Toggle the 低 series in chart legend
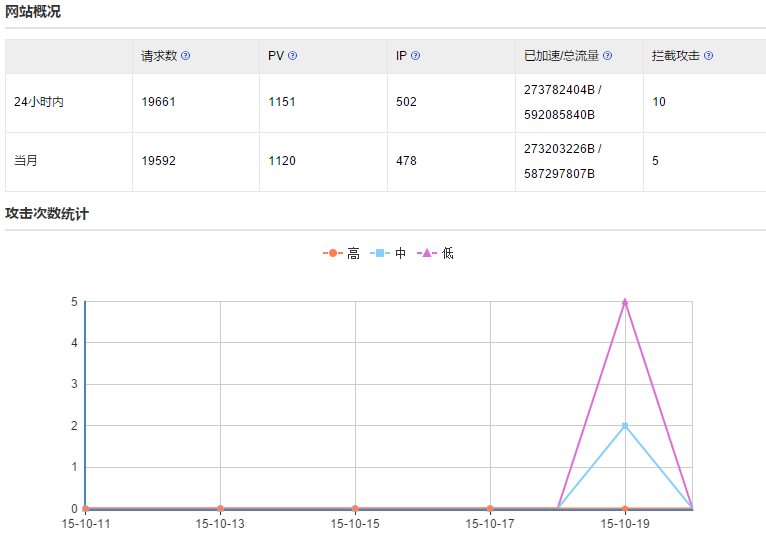 (435, 253)
